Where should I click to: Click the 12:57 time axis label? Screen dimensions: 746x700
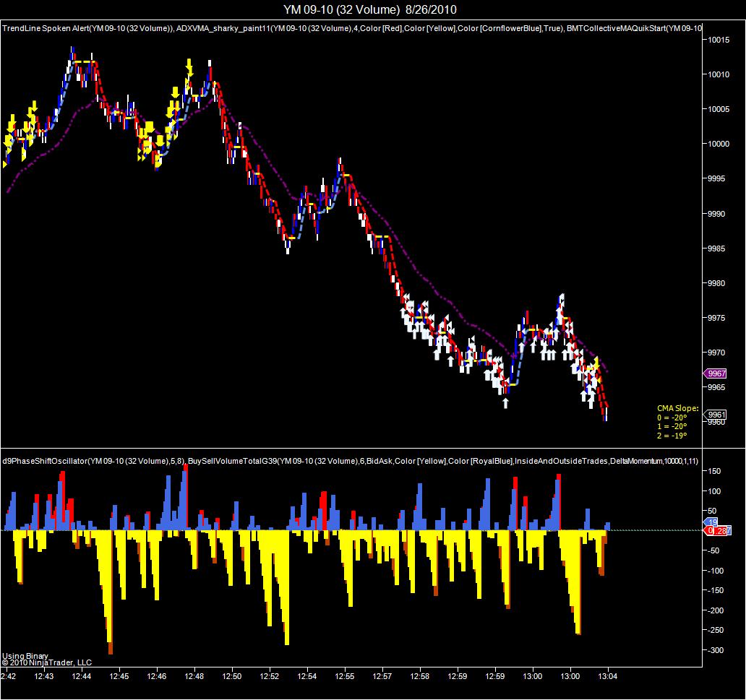[382, 676]
